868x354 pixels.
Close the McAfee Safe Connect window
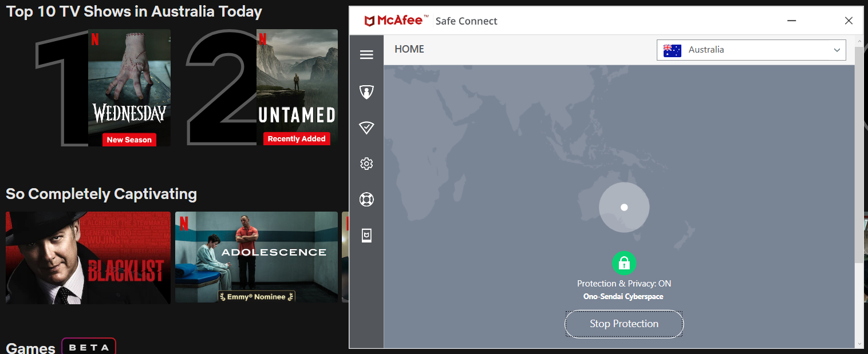coord(849,21)
